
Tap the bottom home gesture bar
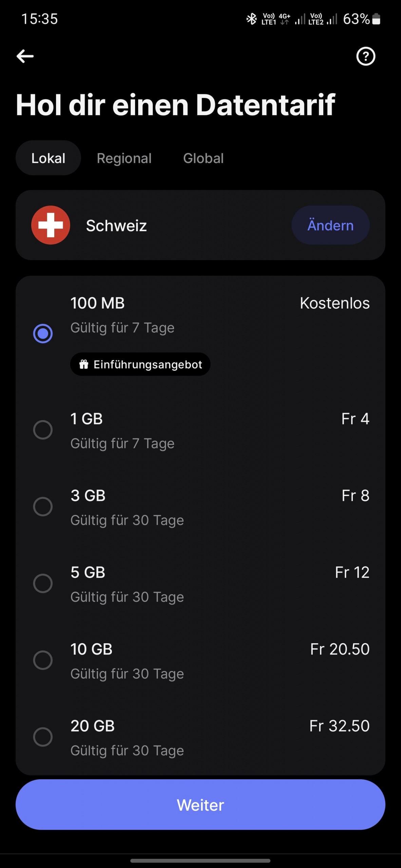tap(200, 861)
